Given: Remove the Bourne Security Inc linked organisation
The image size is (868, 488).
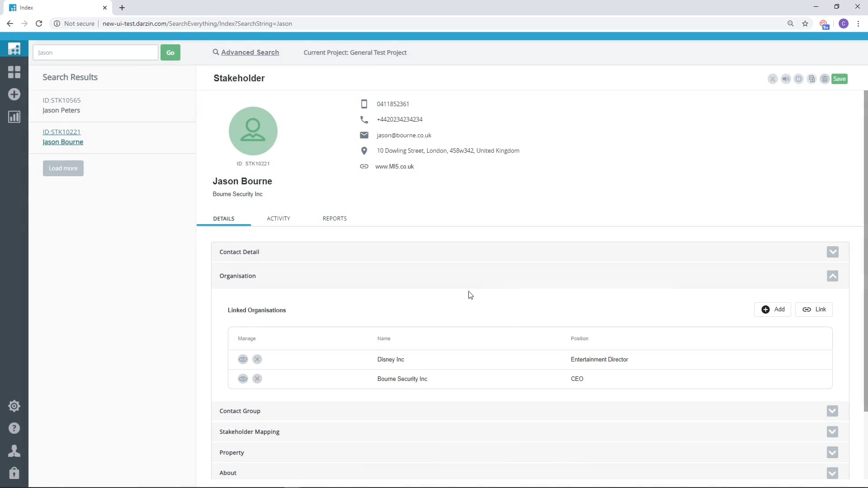Looking at the screenshot, I should [x=257, y=379].
